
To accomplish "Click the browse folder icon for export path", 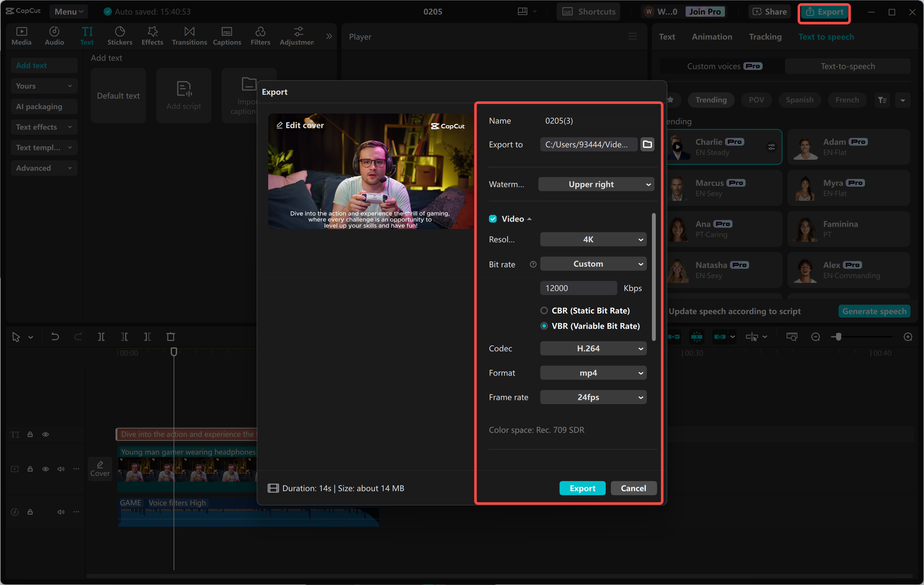I will tap(647, 145).
